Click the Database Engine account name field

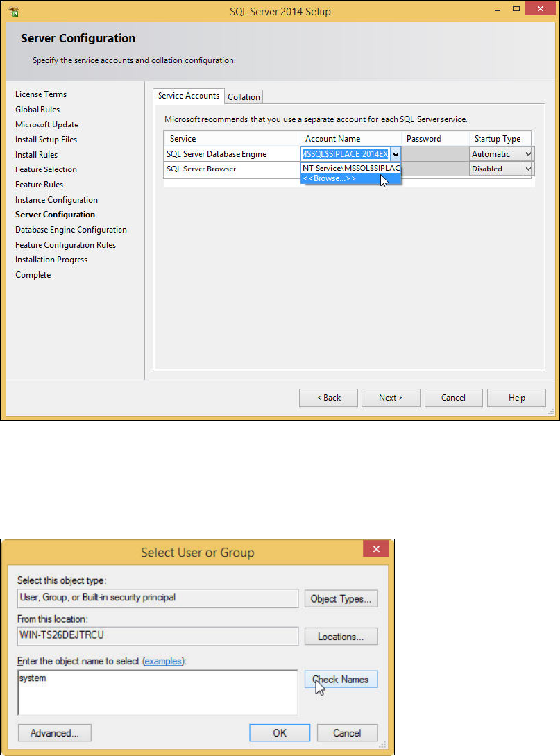tap(345, 154)
